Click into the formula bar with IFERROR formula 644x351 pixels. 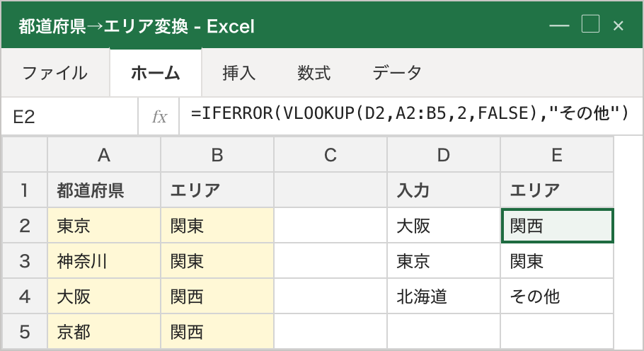pos(410,117)
